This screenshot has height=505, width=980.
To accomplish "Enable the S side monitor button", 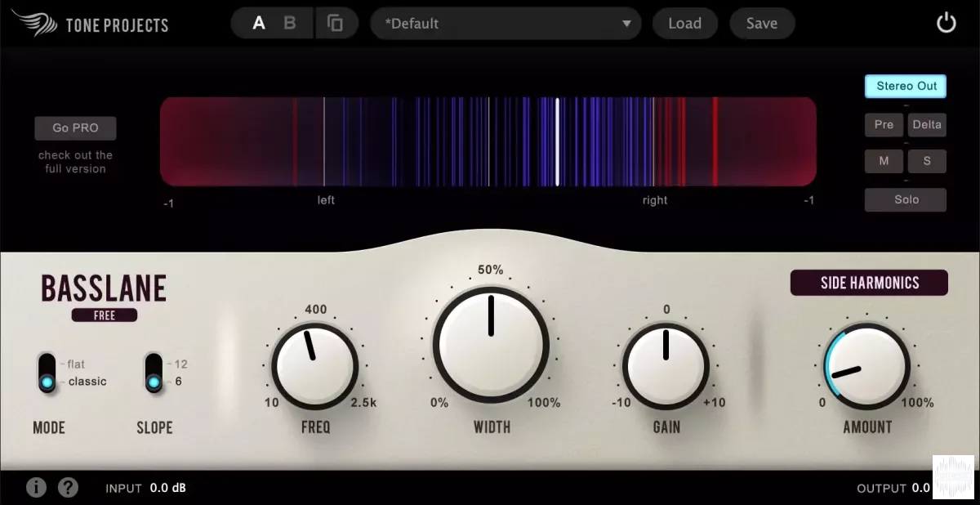I will point(927,161).
